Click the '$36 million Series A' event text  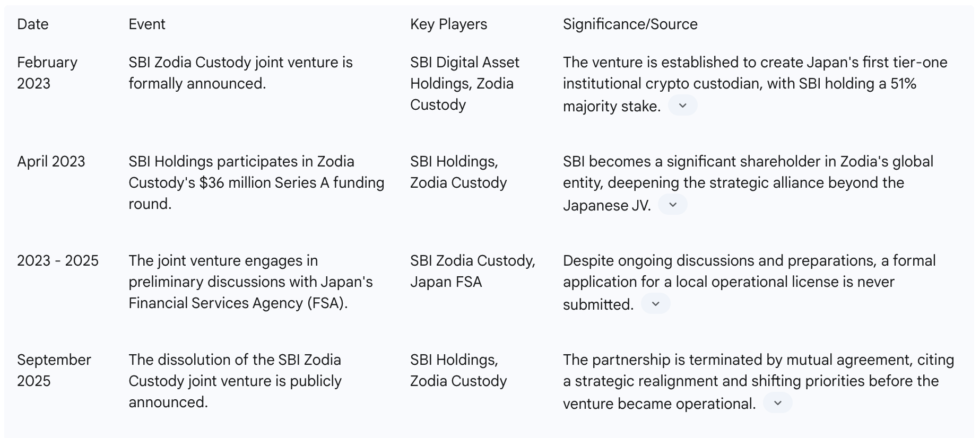point(256,182)
